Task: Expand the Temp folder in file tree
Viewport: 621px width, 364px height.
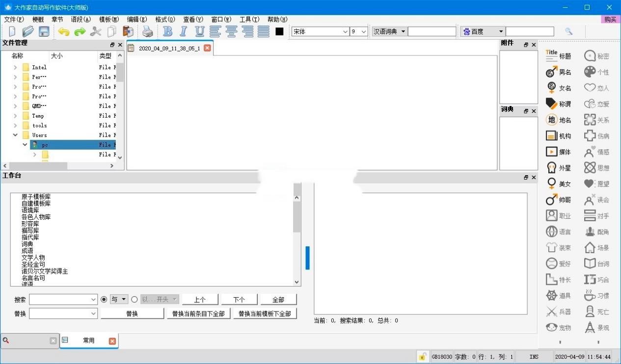Action: pos(15,116)
